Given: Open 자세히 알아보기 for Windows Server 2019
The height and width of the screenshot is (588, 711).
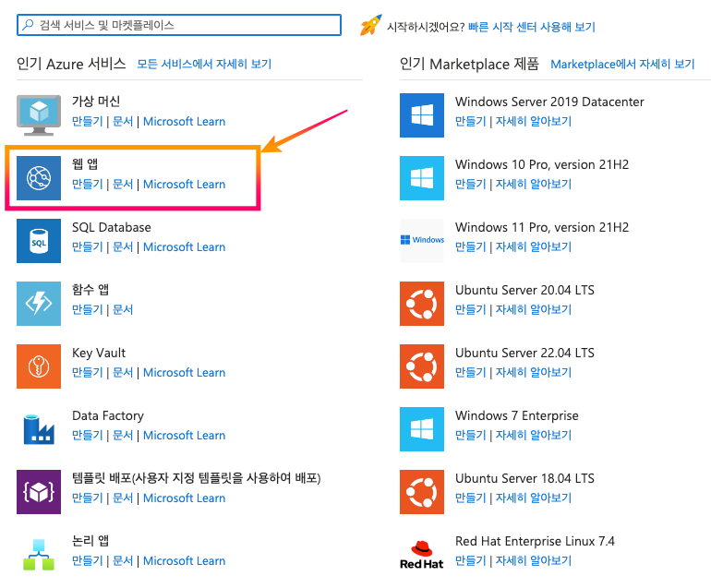Looking at the screenshot, I should coord(534,122).
